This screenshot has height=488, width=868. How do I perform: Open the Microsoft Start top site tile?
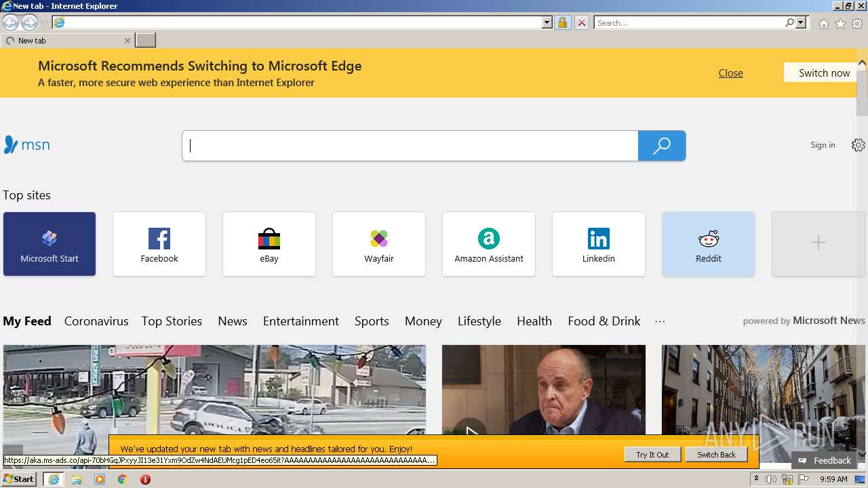(x=50, y=244)
